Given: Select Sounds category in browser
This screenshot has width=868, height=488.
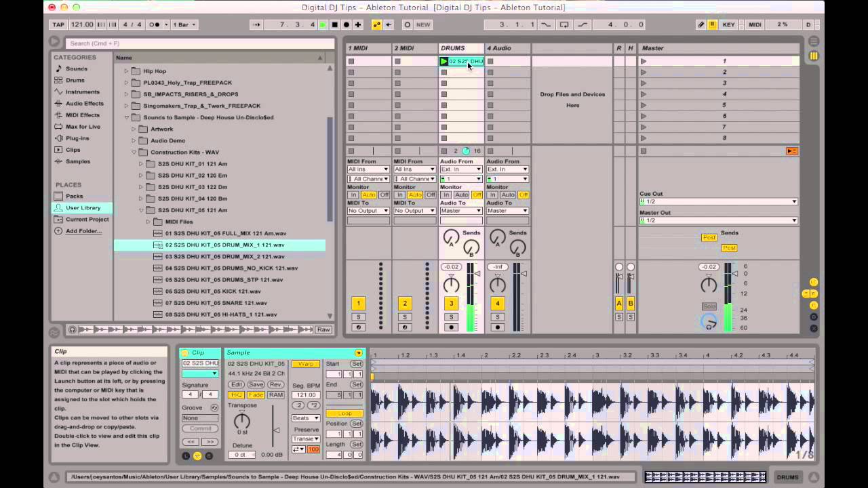Looking at the screenshot, I should pyautogui.click(x=76, y=68).
